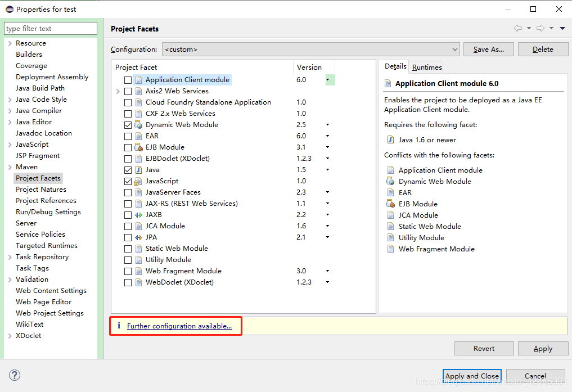Screen dimensions: 572x392
Task: Click the Java 1.6 or newer icon in Details
Action: point(390,139)
